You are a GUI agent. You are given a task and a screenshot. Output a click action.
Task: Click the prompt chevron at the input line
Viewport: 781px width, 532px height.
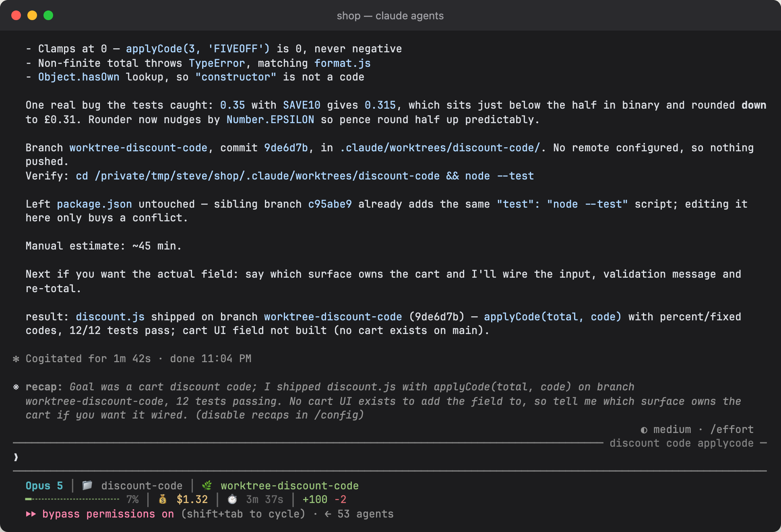pos(16,457)
